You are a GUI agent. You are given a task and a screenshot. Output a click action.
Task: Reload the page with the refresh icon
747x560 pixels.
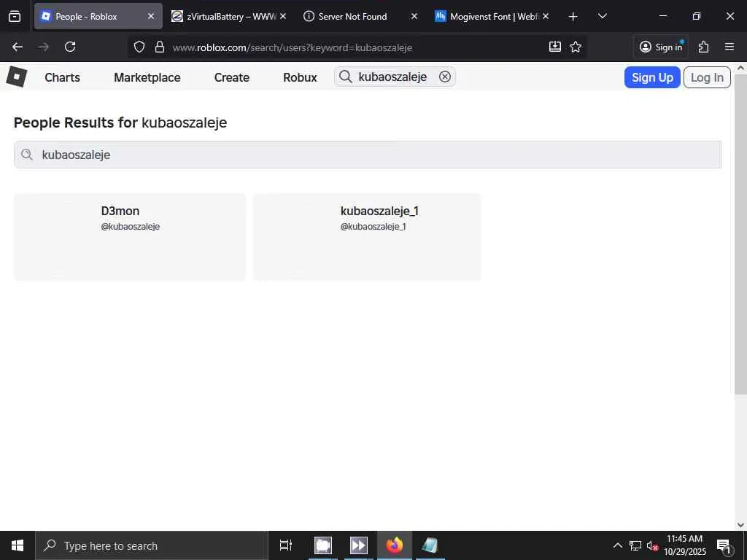(x=70, y=47)
